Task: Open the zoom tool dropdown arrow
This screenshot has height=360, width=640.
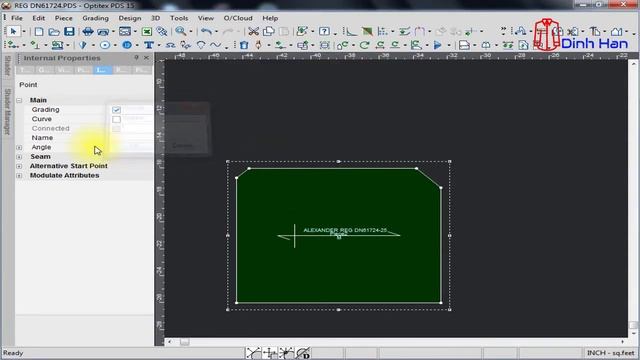Action: click(x=191, y=31)
